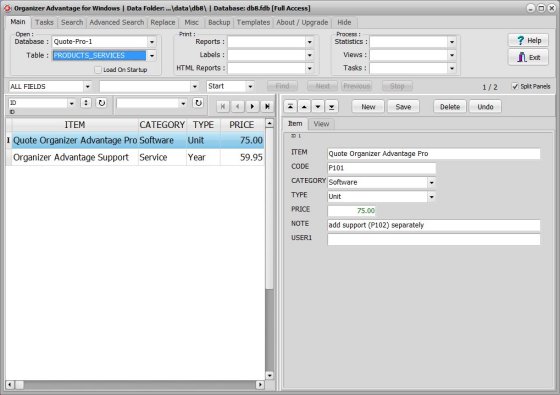
Task: Click the Service category cell
Action: click(162, 158)
